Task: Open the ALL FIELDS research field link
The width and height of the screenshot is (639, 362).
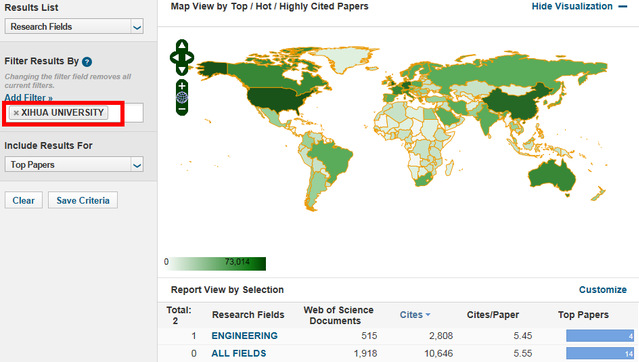Action: (239, 353)
